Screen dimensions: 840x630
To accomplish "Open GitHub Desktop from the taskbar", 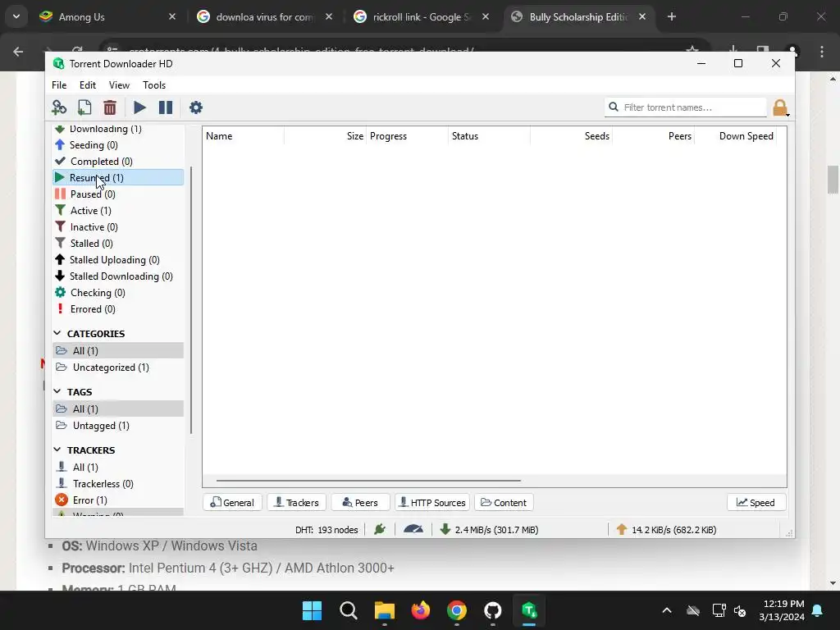I will 492,610.
